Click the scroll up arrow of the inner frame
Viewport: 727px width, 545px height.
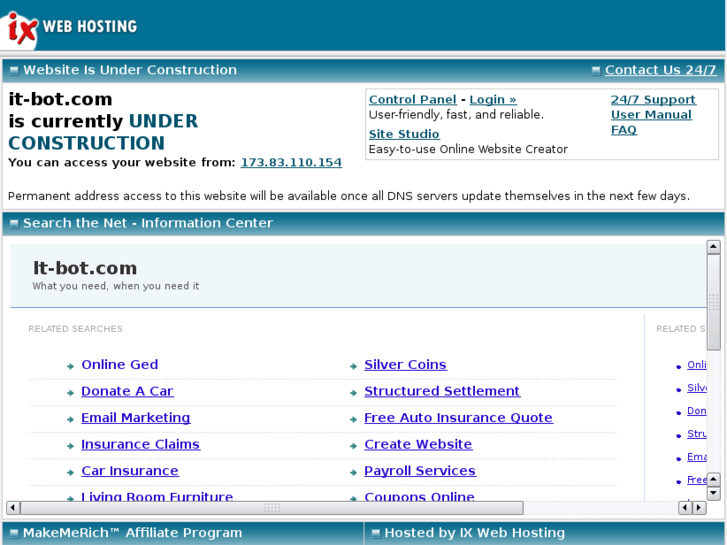(714, 247)
